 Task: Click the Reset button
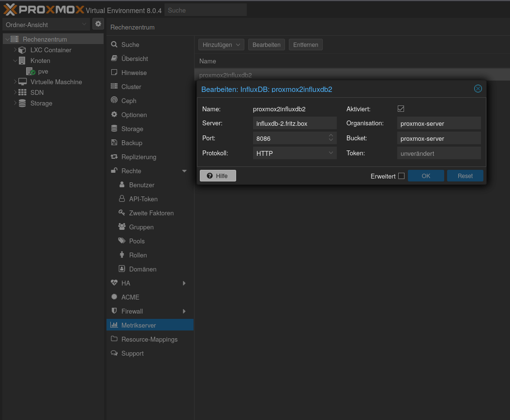coord(465,176)
